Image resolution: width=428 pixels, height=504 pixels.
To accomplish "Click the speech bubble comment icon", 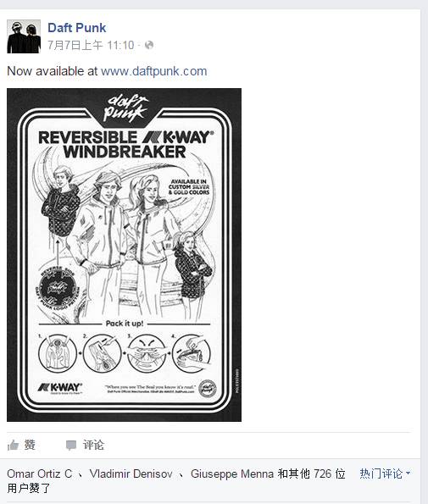I will (71, 446).
